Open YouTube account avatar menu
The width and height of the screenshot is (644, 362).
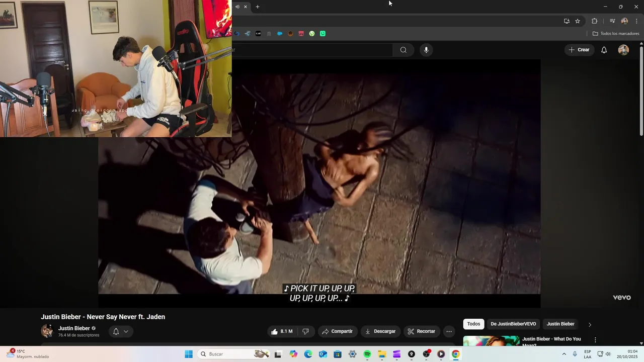[623, 50]
